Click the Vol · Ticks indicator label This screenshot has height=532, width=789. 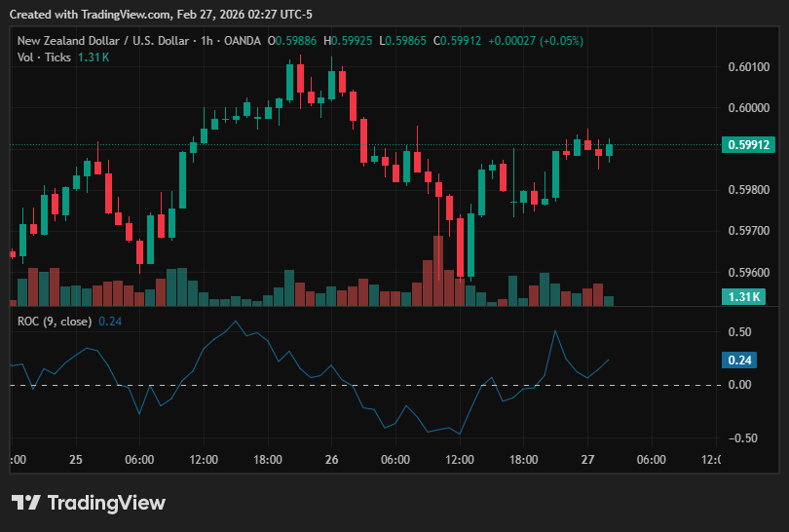(x=44, y=57)
